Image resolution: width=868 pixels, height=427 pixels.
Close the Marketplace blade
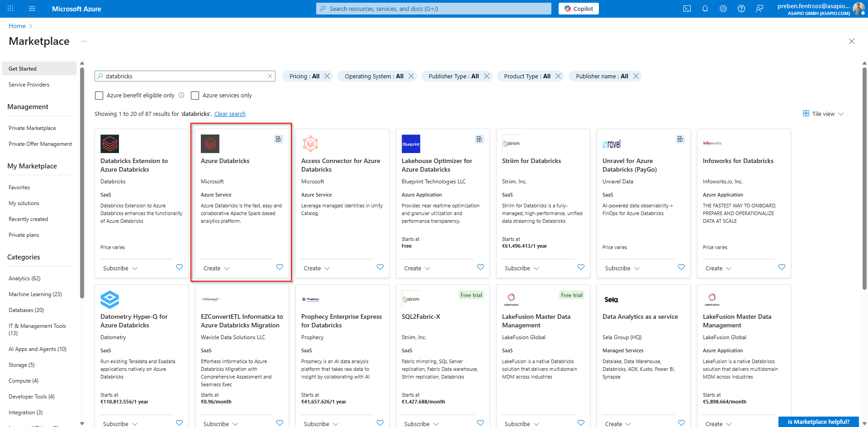[x=852, y=41]
